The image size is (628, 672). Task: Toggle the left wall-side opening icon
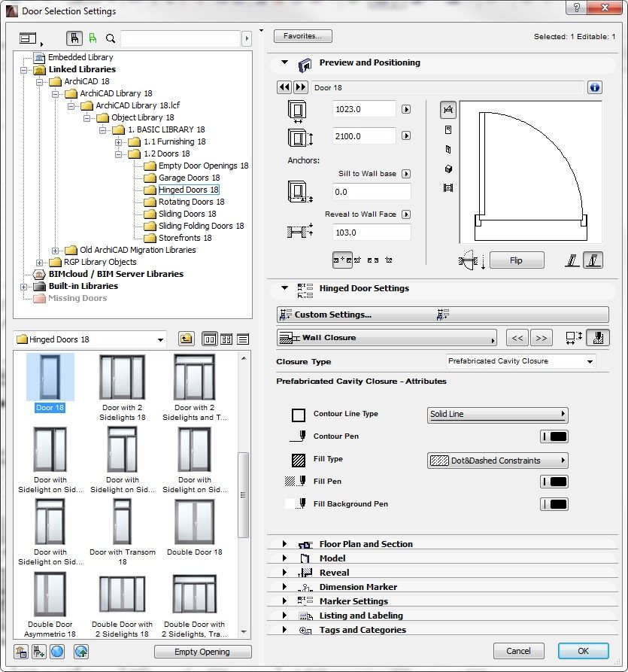pos(572,260)
